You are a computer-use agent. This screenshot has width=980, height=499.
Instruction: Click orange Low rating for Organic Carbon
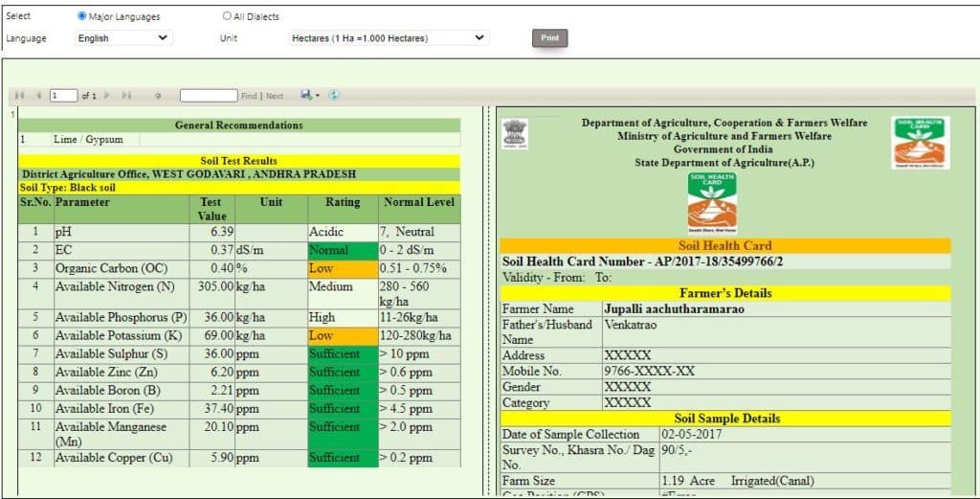pyautogui.click(x=343, y=268)
